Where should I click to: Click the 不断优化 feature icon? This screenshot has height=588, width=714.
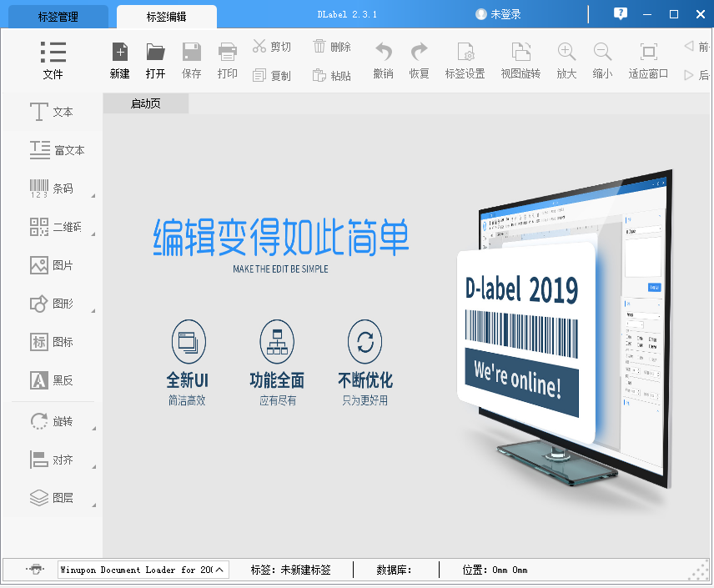pos(365,342)
